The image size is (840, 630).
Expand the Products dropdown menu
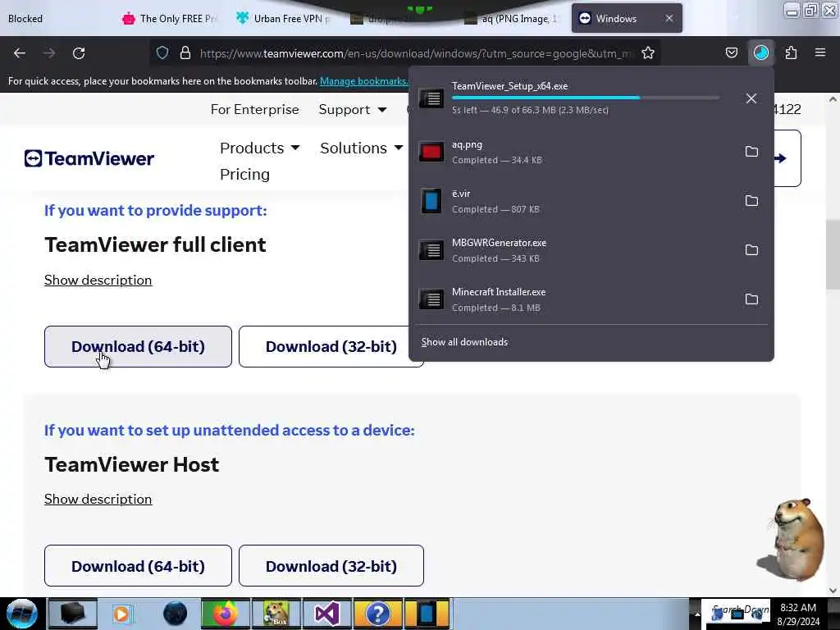point(260,148)
